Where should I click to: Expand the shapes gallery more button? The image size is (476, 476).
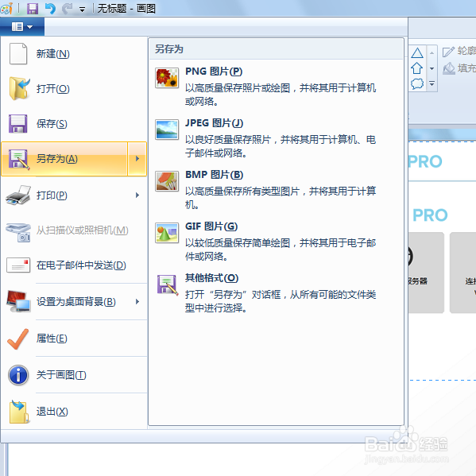tap(431, 83)
